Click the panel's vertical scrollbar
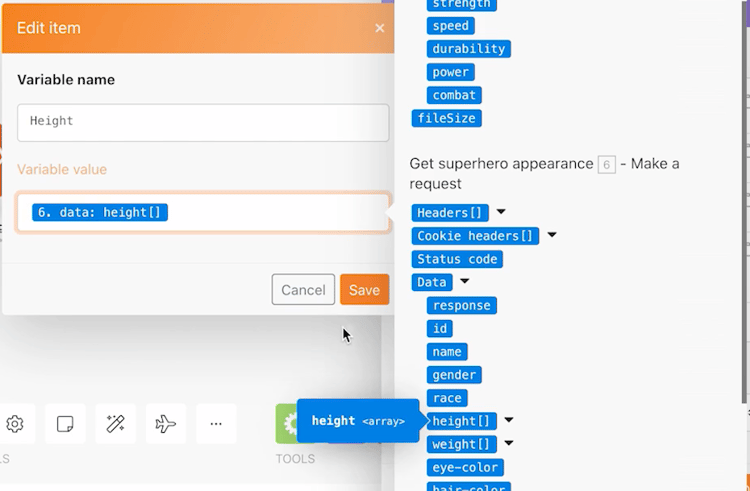750x491 pixels. tap(745, 201)
